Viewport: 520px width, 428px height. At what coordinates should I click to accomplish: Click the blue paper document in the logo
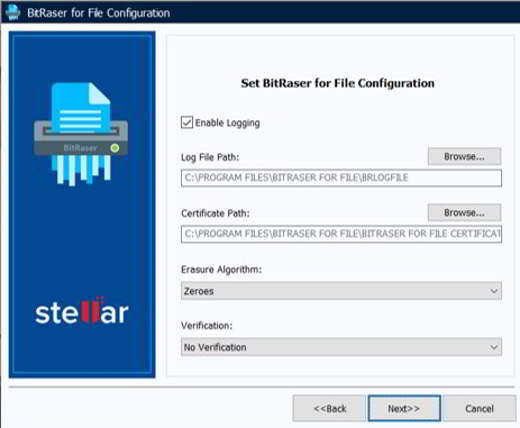(x=81, y=107)
